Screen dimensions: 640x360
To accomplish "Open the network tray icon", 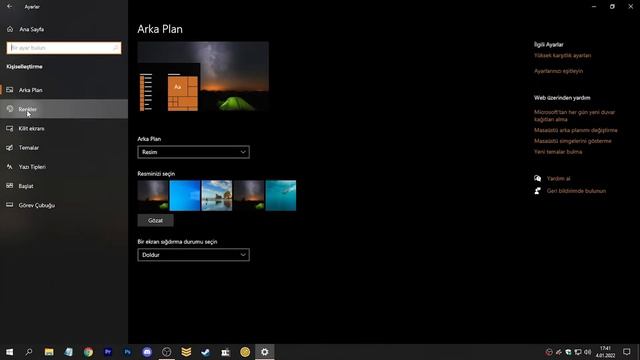I will pos(578,352).
